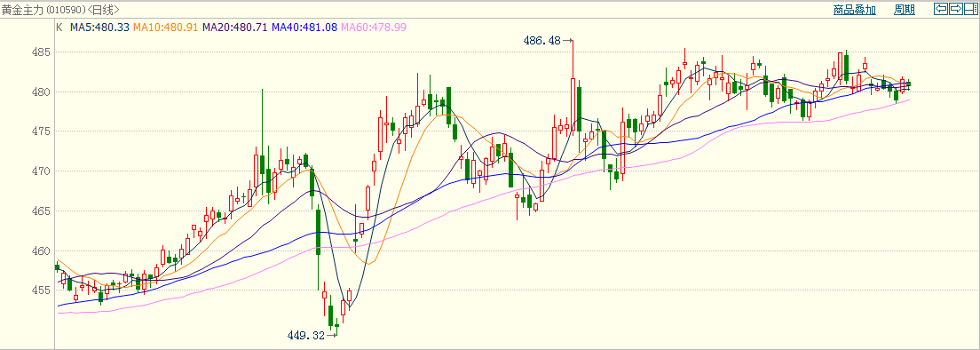Click the 460 price axis label
The height and width of the screenshot is (350, 980).
tap(40, 251)
